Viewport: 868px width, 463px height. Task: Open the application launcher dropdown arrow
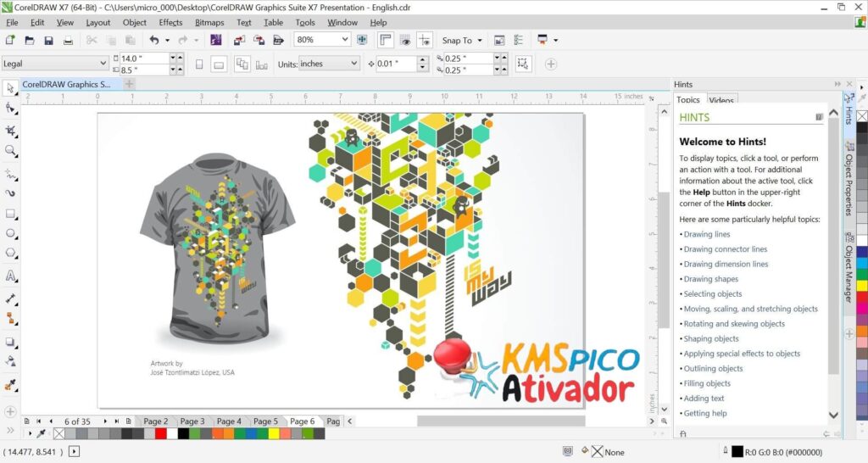[x=556, y=40]
